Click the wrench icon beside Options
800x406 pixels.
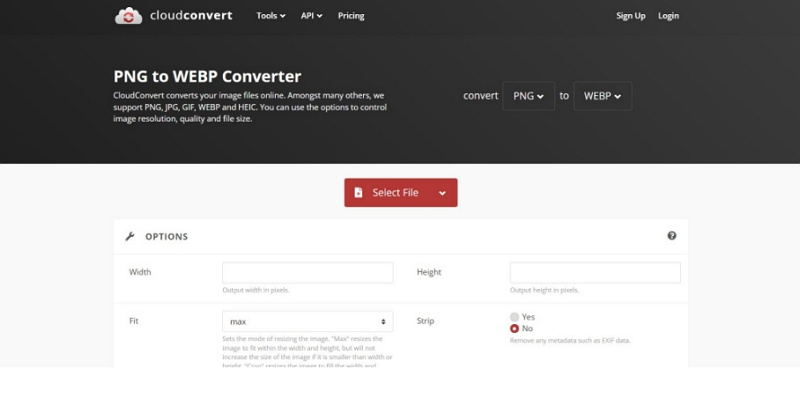tap(130, 237)
